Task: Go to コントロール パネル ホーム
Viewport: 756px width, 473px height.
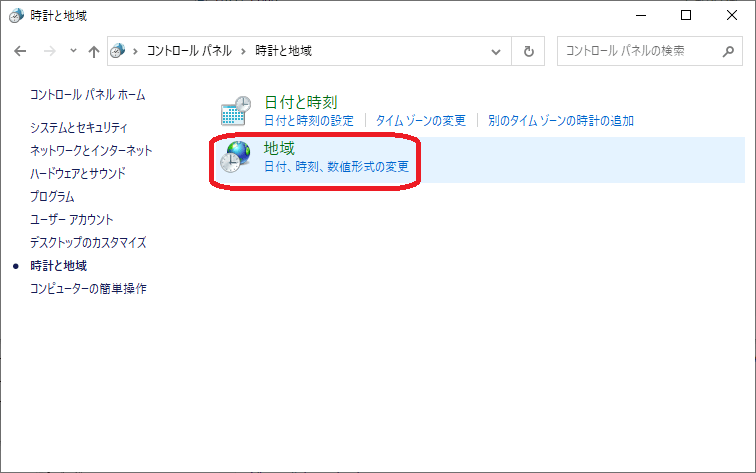Action: 88,95
